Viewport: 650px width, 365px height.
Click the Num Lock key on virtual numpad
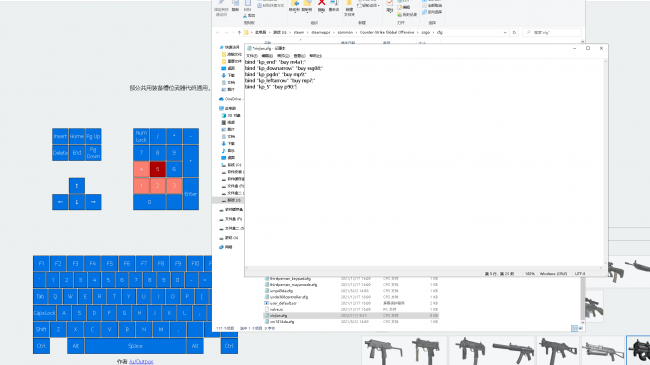(x=141, y=136)
